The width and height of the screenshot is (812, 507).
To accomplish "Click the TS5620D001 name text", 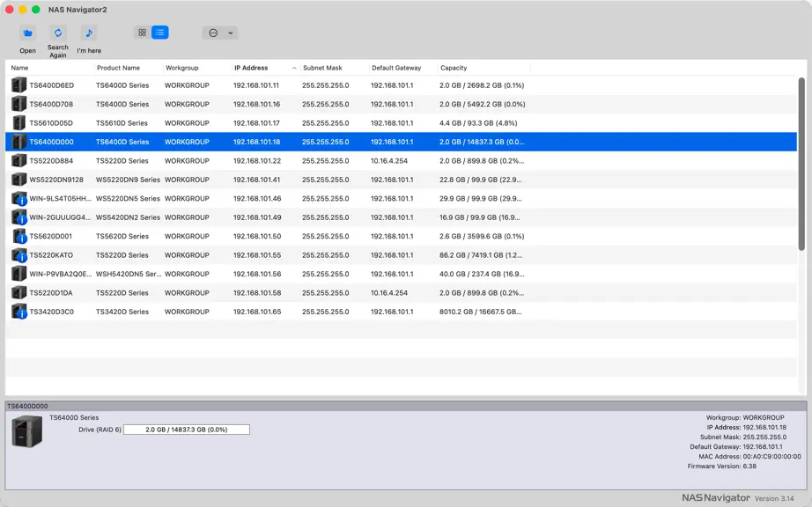I will point(51,237).
